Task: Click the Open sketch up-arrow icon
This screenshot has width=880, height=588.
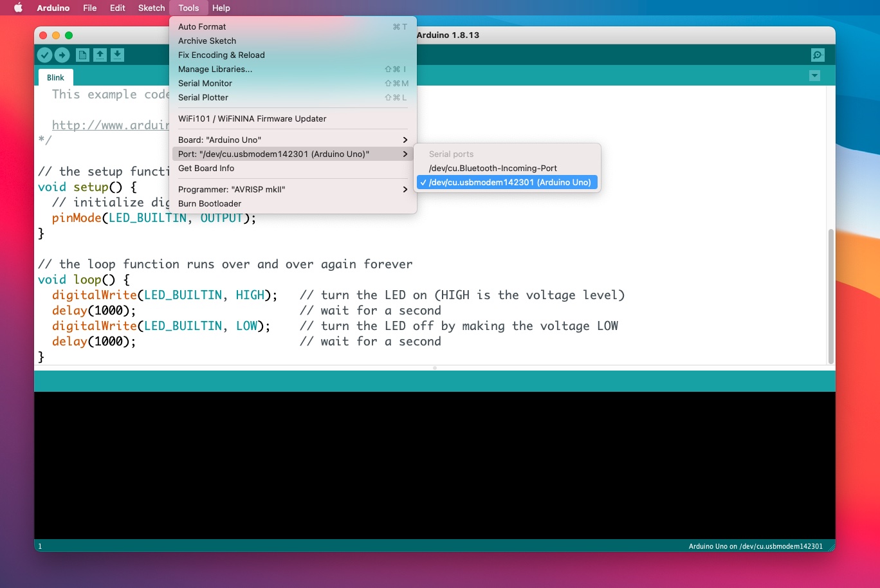Action: click(x=100, y=55)
